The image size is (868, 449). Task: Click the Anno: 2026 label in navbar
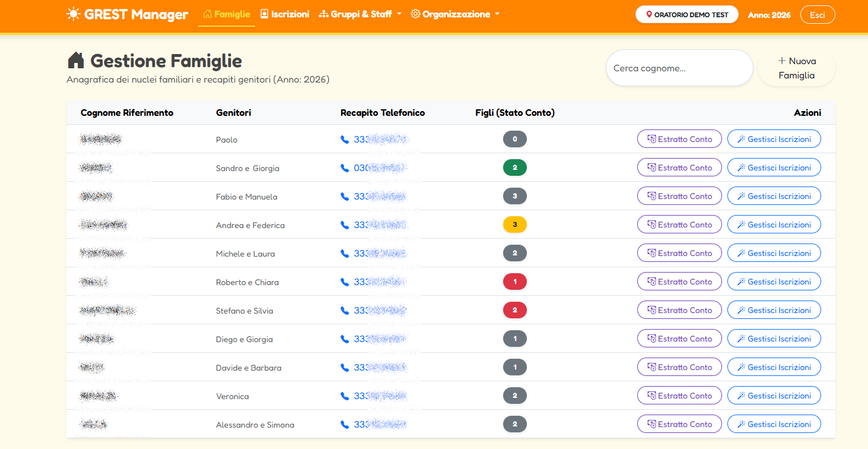point(769,15)
